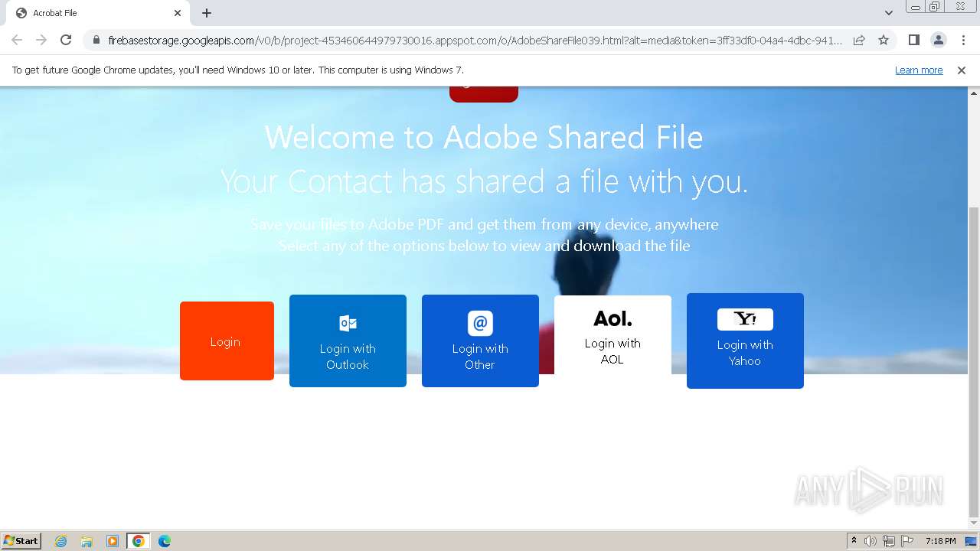
Task: Toggle Chrome side panel
Action: pos(913,40)
